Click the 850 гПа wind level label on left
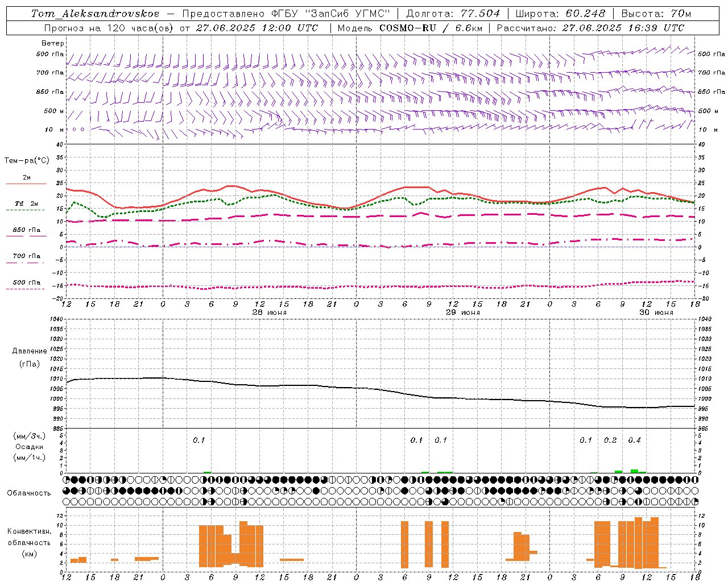This screenshot has height=582, width=728. tap(50, 92)
